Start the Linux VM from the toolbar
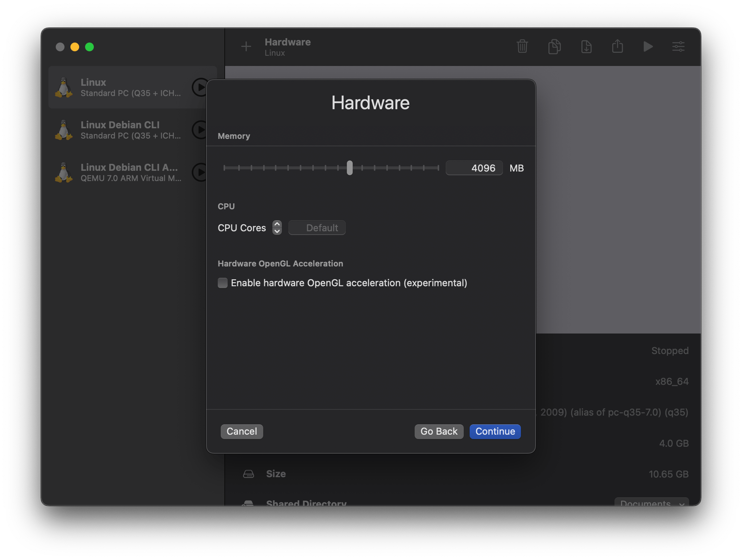742x560 pixels. pos(648,47)
